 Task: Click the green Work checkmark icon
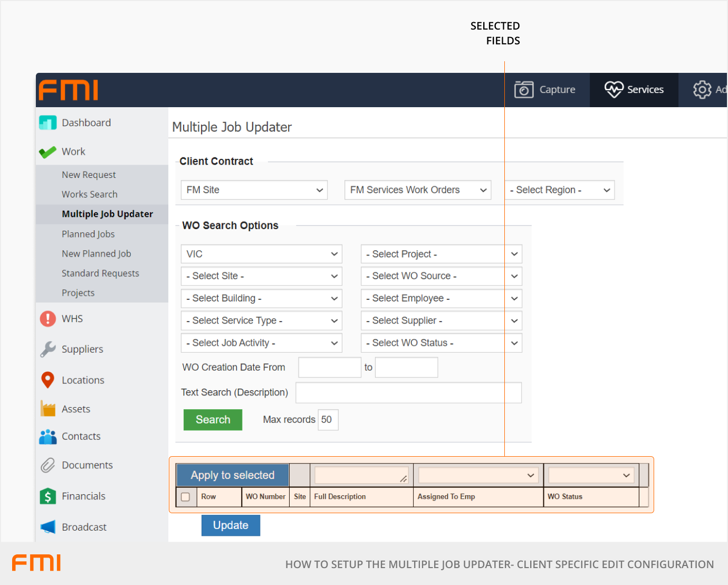pyautogui.click(x=47, y=152)
